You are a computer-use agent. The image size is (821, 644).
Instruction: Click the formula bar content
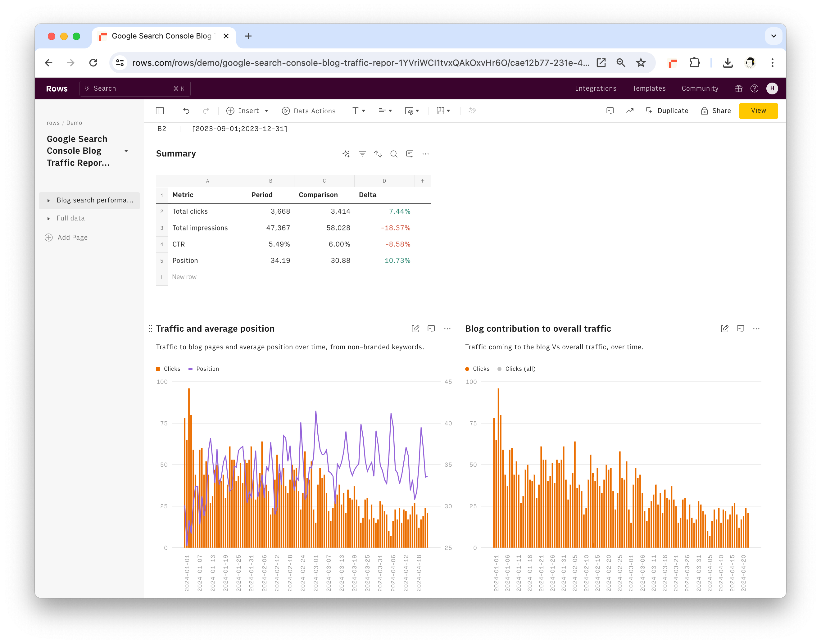pos(239,129)
